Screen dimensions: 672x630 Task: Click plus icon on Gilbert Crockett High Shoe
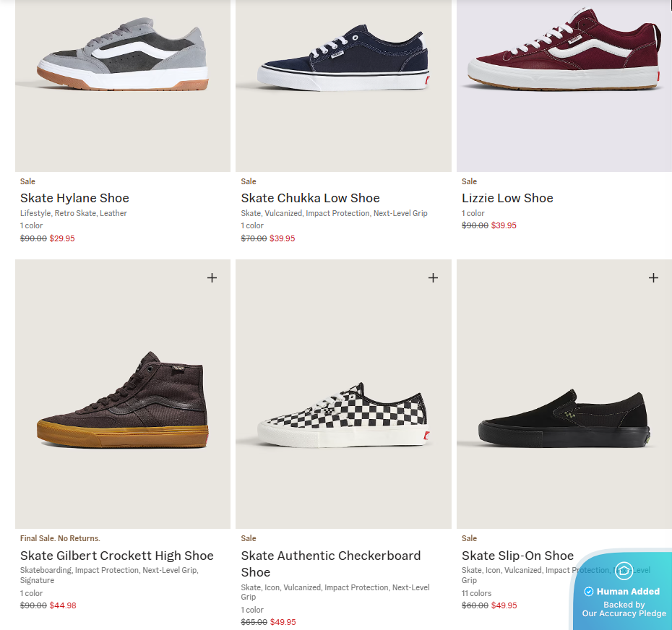(x=212, y=277)
